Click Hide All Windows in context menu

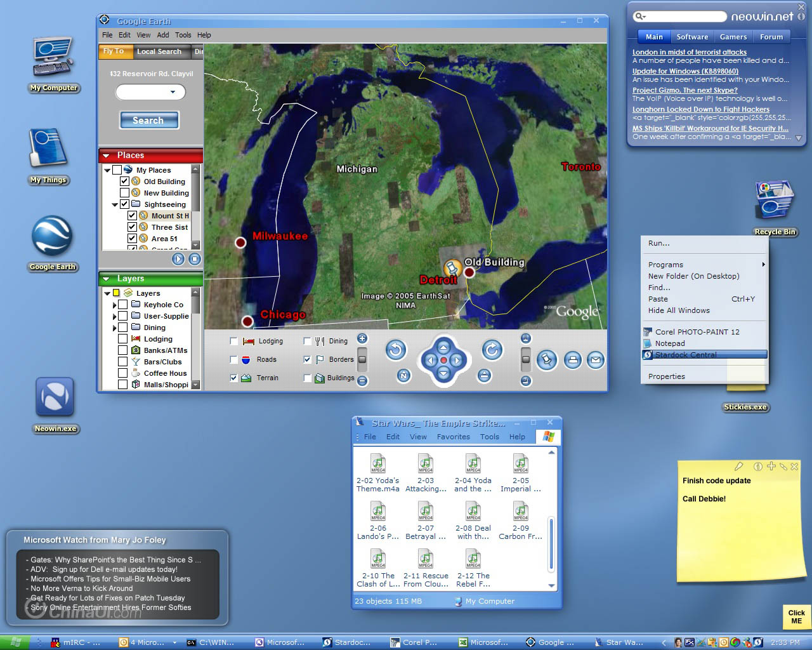(x=679, y=310)
